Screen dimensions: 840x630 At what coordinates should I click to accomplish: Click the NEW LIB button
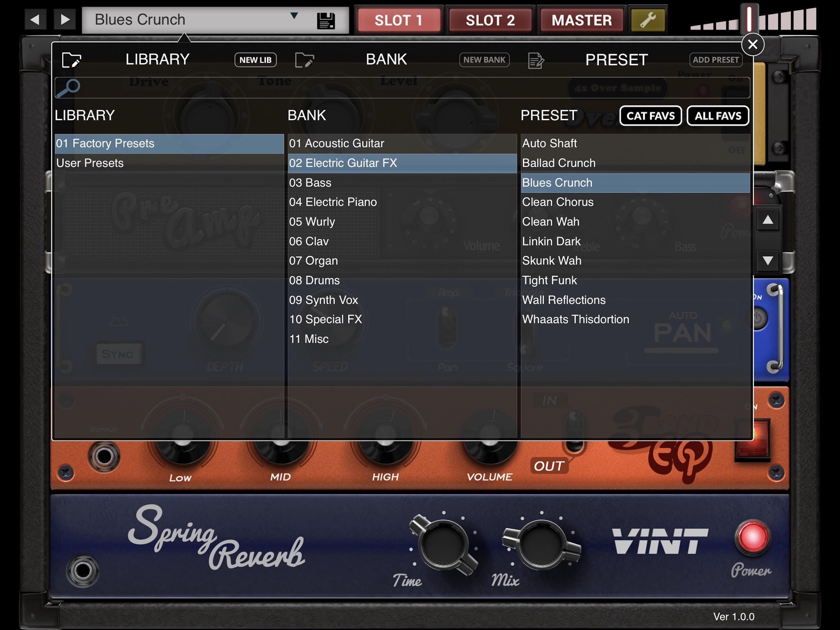click(255, 60)
